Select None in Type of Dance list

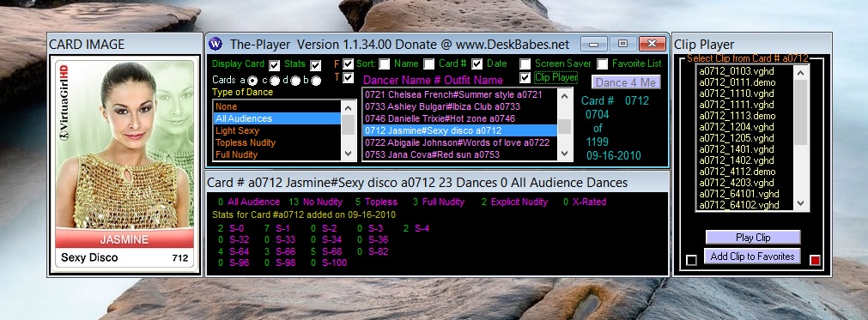(277, 106)
